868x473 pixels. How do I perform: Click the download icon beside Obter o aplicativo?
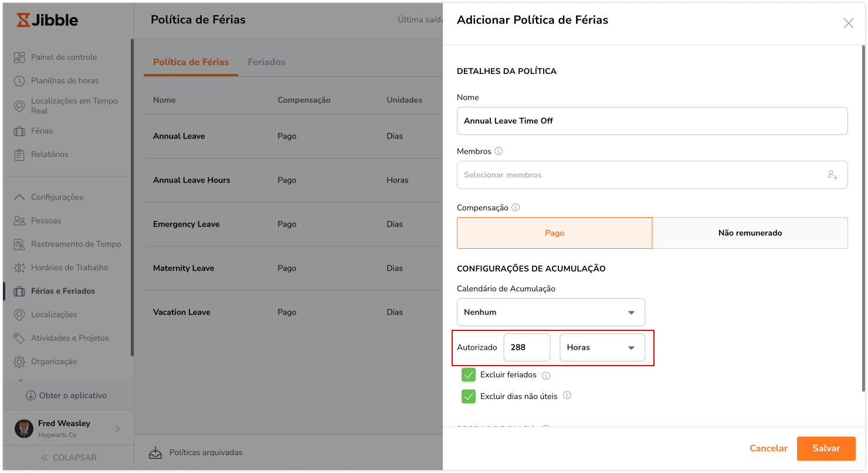pyautogui.click(x=31, y=396)
